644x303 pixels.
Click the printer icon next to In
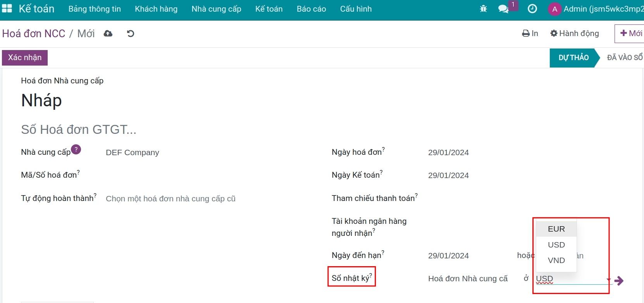click(526, 34)
